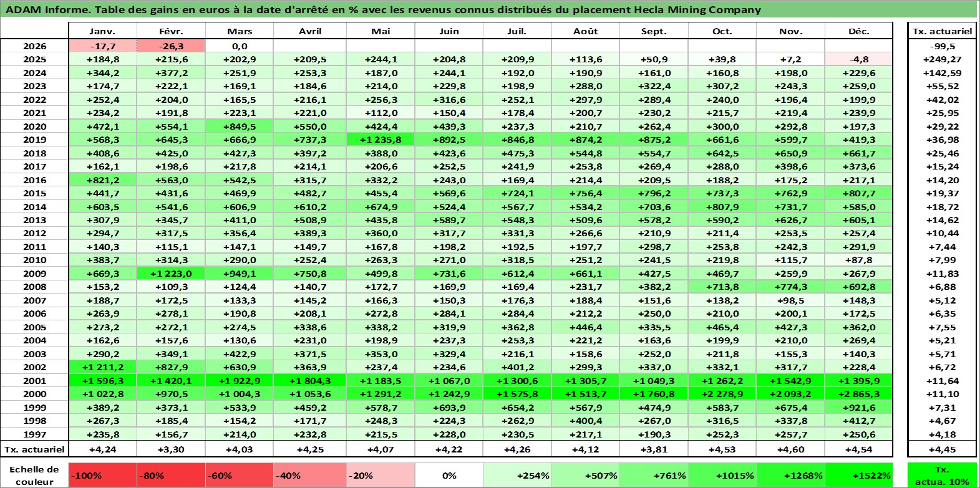The width and height of the screenshot is (980, 488).
Task: Click the 'Echelle de couleur' legend label
Action: (x=34, y=475)
